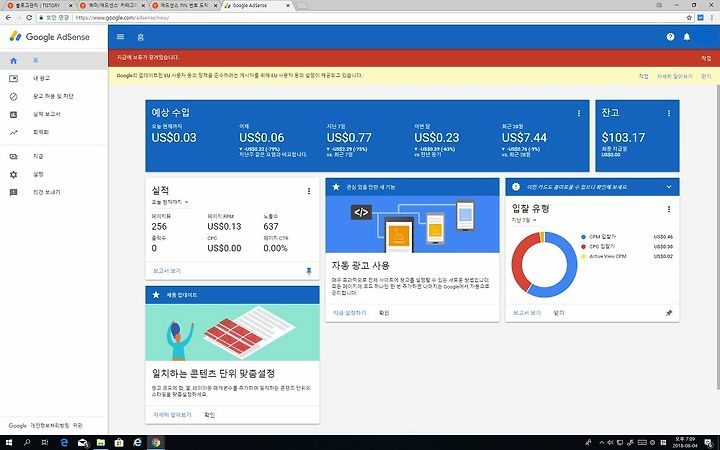Open the notifications bell icon
This screenshot has width=720, height=450.
[x=686, y=37]
